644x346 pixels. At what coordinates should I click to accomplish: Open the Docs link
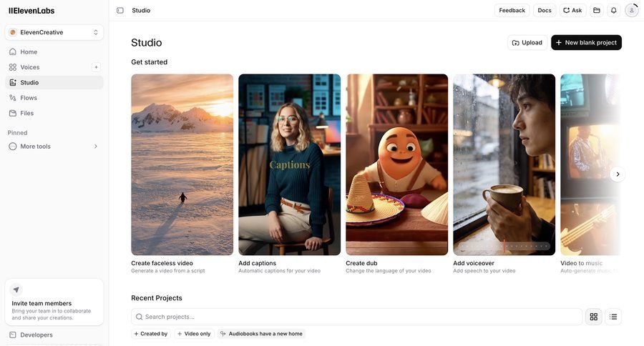(x=545, y=10)
